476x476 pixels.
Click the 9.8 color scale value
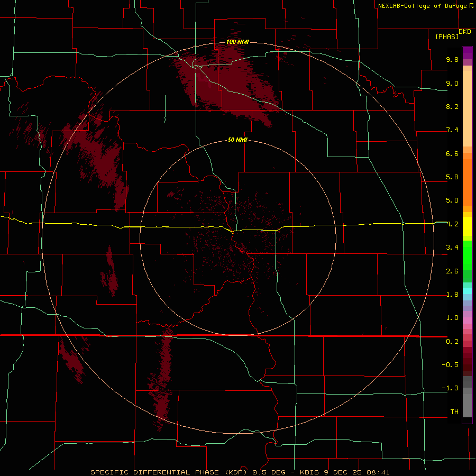452,59
